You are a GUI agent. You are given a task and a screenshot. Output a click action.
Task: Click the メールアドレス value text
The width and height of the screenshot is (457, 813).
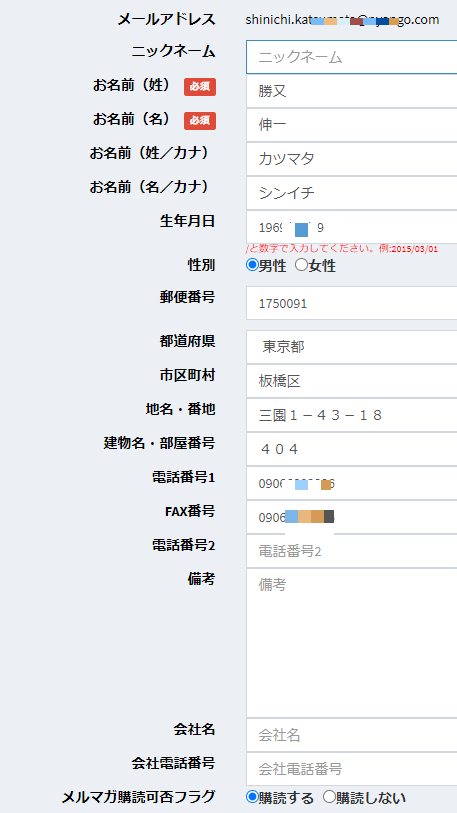click(x=342, y=20)
